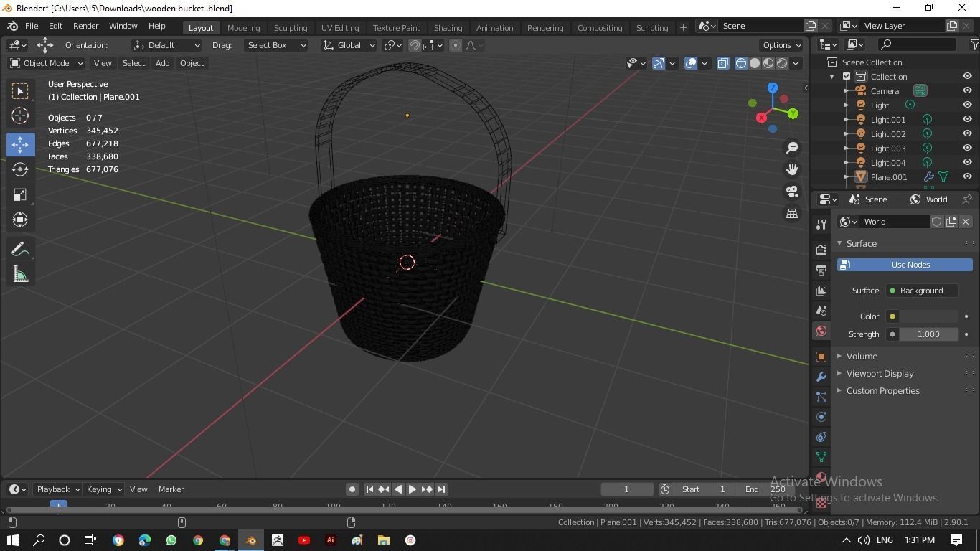Screen dimensions: 980x551
Task: Select the Scale tool
Action: click(x=20, y=194)
